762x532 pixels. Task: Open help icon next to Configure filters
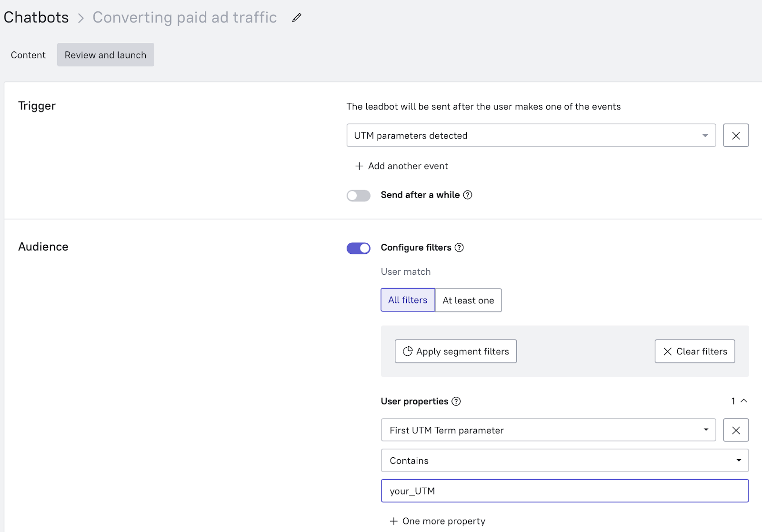coord(459,248)
